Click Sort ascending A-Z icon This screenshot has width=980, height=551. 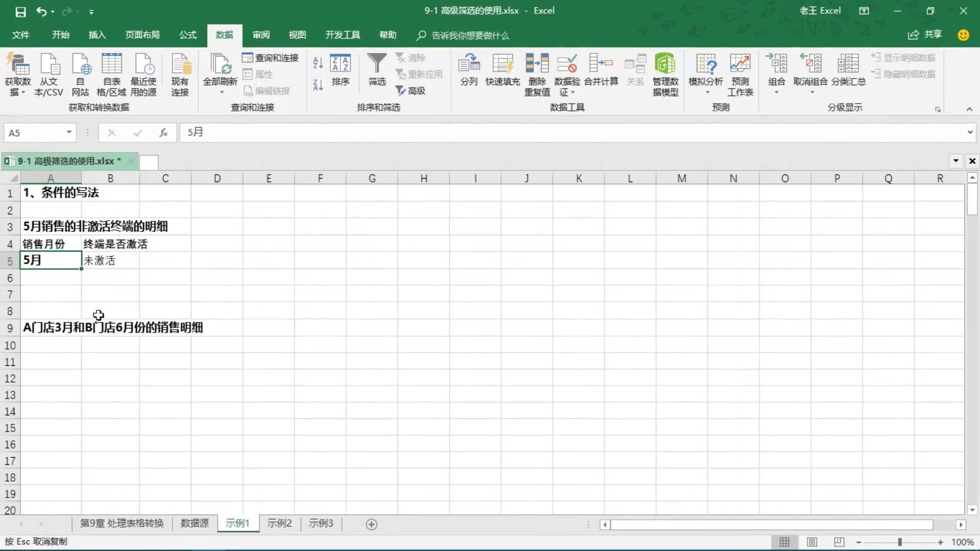coord(317,63)
